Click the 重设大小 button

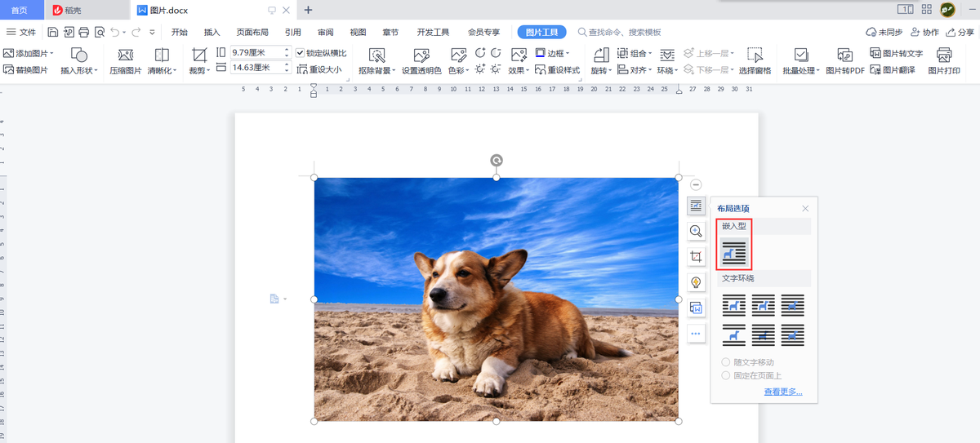[319, 70]
